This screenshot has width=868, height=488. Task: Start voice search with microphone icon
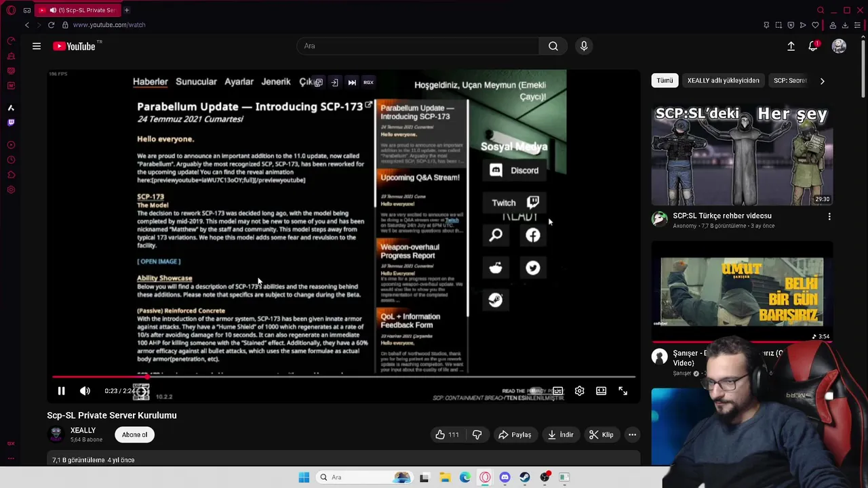(584, 46)
